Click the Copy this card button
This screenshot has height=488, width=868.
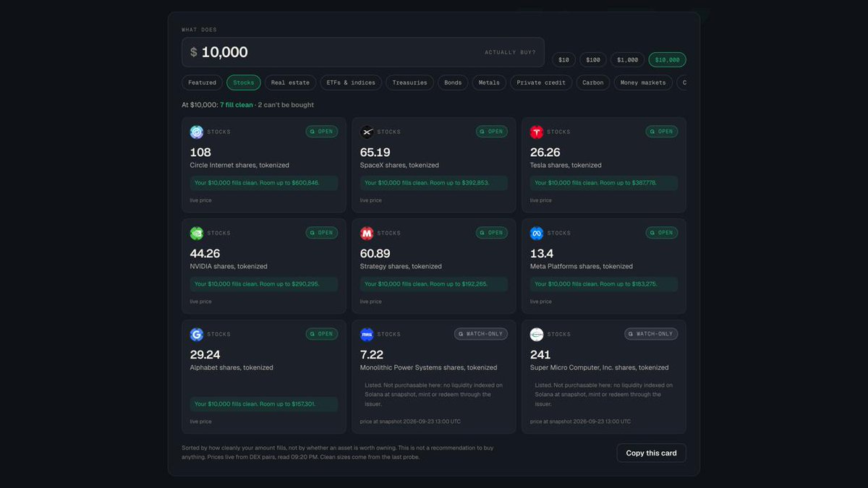point(651,453)
